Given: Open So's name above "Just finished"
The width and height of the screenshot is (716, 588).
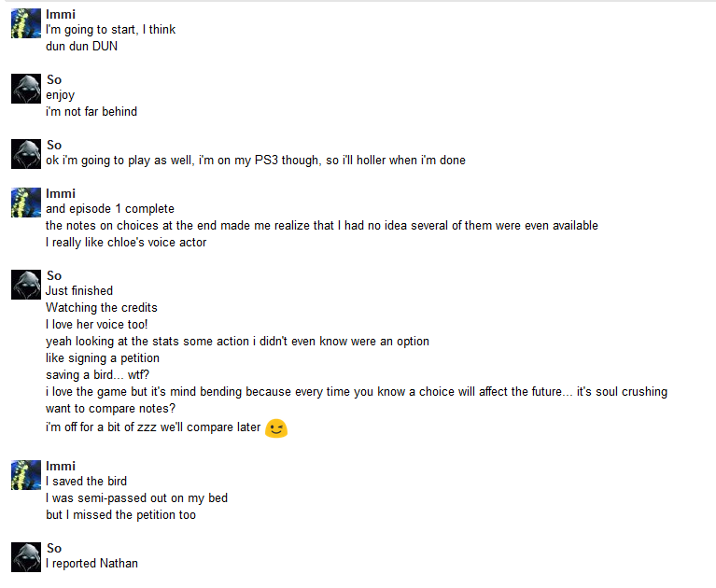Looking at the screenshot, I should [x=54, y=275].
